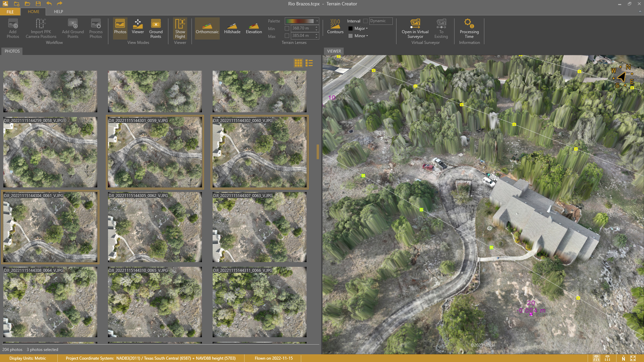
Task: Open the Palette color dropdown
Action: (x=317, y=21)
